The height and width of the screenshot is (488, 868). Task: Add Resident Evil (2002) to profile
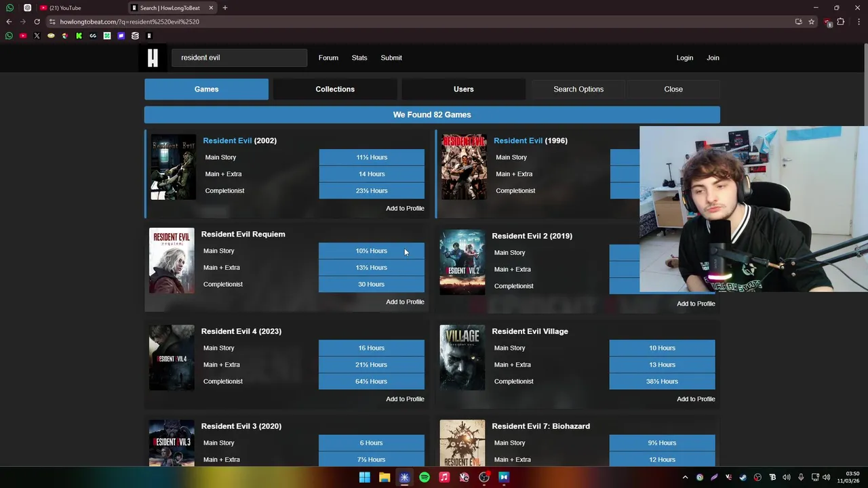tap(405, 209)
